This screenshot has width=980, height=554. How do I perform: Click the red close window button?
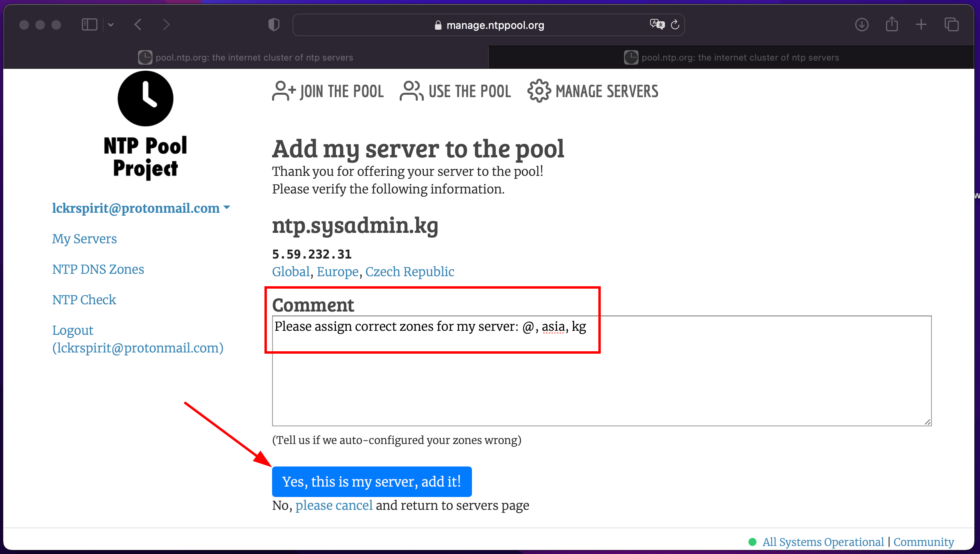pyautogui.click(x=24, y=25)
